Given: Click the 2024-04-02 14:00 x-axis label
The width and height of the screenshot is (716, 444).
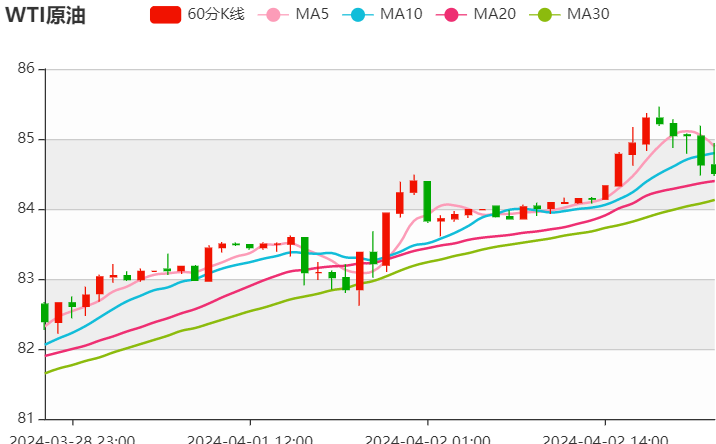Looking at the screenshot, I should pos(605,439).
